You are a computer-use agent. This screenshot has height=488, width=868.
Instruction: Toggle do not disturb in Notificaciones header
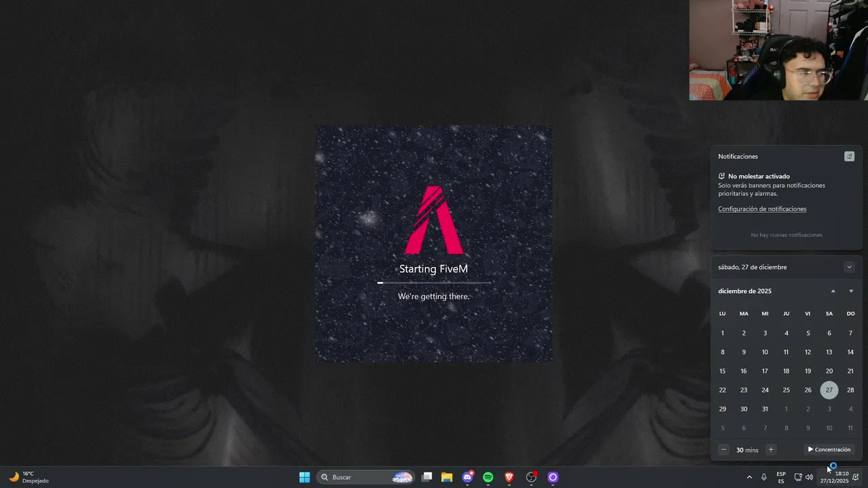(849, 157)
